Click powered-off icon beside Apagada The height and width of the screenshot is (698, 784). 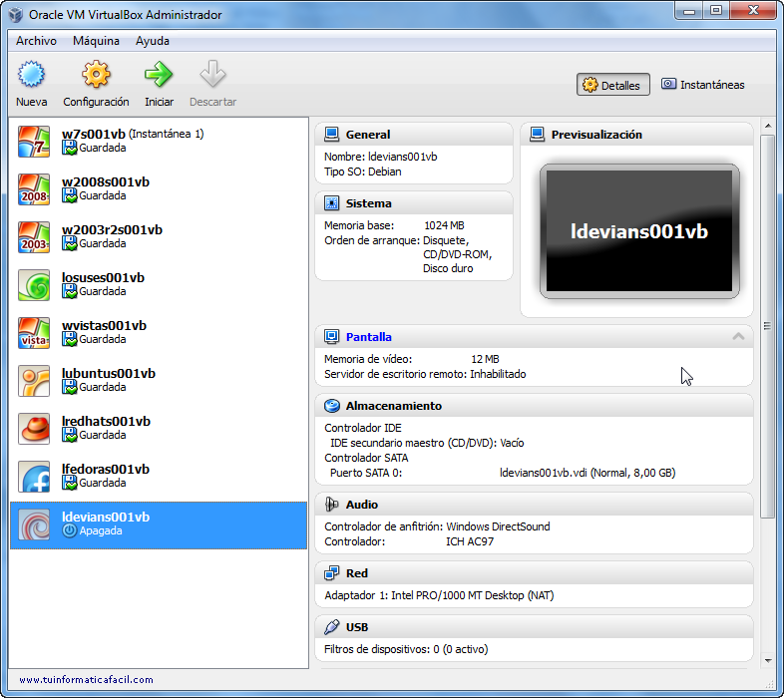[70, 530]
